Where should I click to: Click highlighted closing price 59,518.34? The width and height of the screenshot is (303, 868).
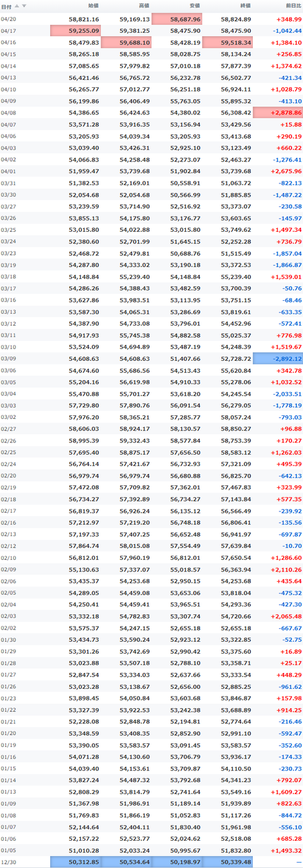pos(228,41)
